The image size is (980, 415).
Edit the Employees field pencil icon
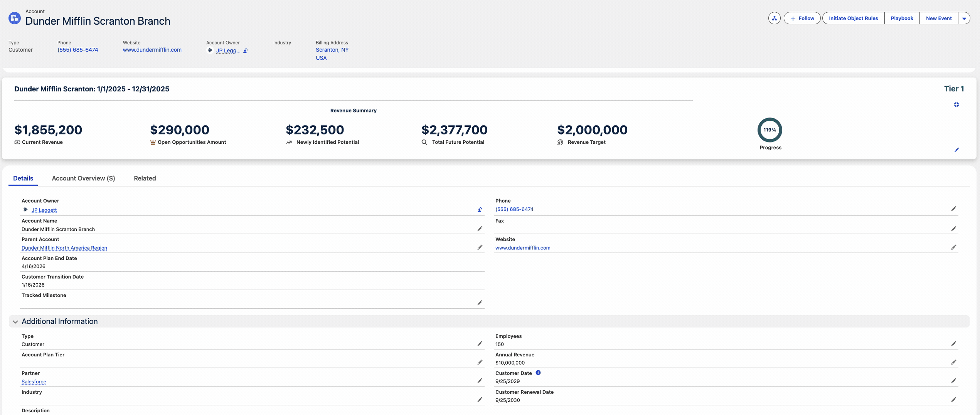[953, 344]
